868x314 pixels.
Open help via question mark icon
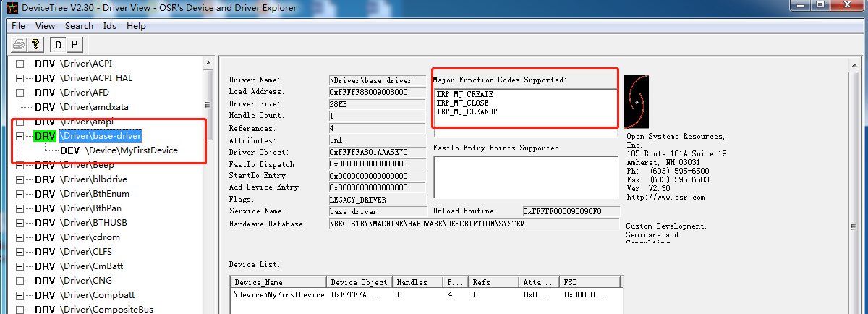click(x=34, y=44)
